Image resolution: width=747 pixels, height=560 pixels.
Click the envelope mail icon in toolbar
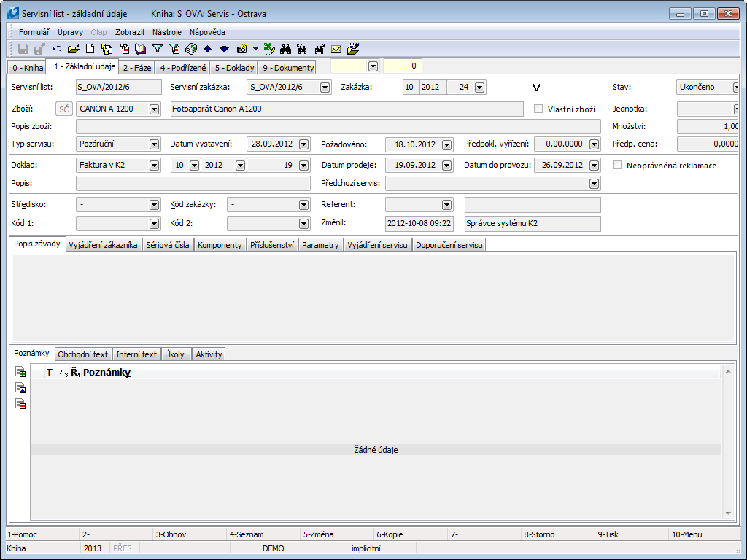pyautogui.click(x=336, y=49)
